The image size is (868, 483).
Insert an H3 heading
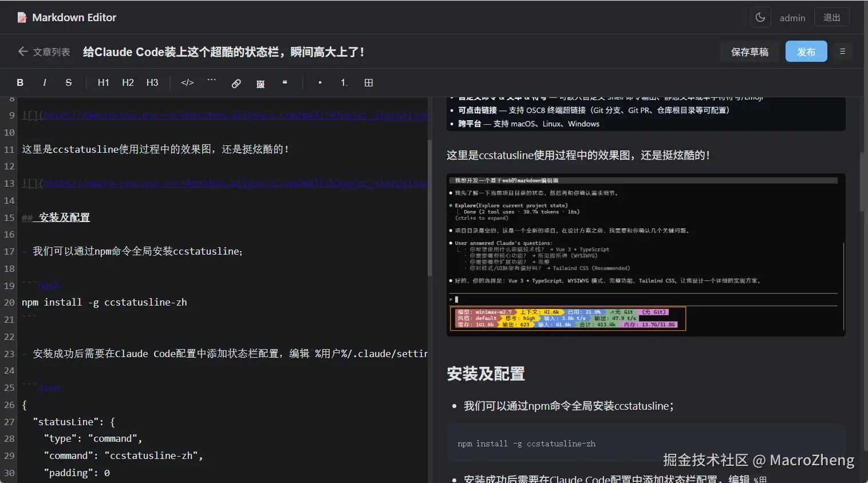[152, 82]
